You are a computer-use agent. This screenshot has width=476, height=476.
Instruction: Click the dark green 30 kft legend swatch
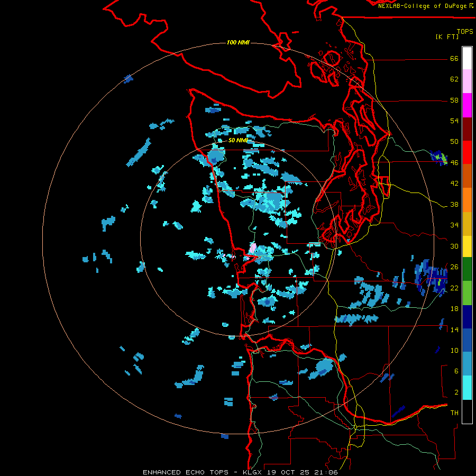[x=467, y=269]
